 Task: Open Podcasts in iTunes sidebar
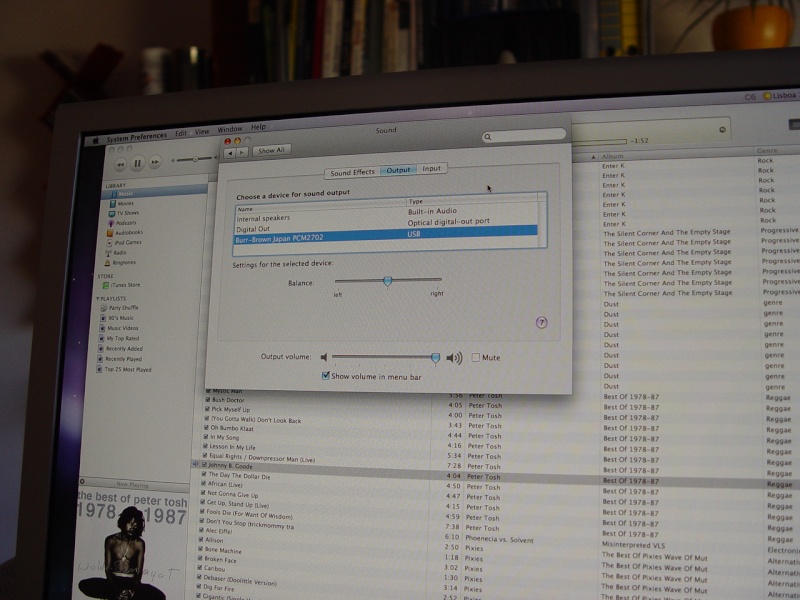[x=126, y=223]
